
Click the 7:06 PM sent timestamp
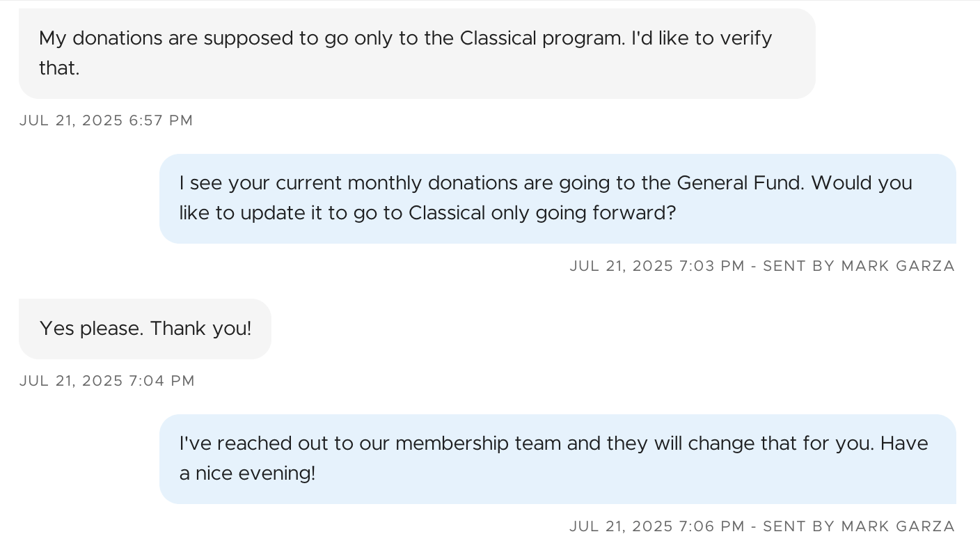(x=657, y=526)
